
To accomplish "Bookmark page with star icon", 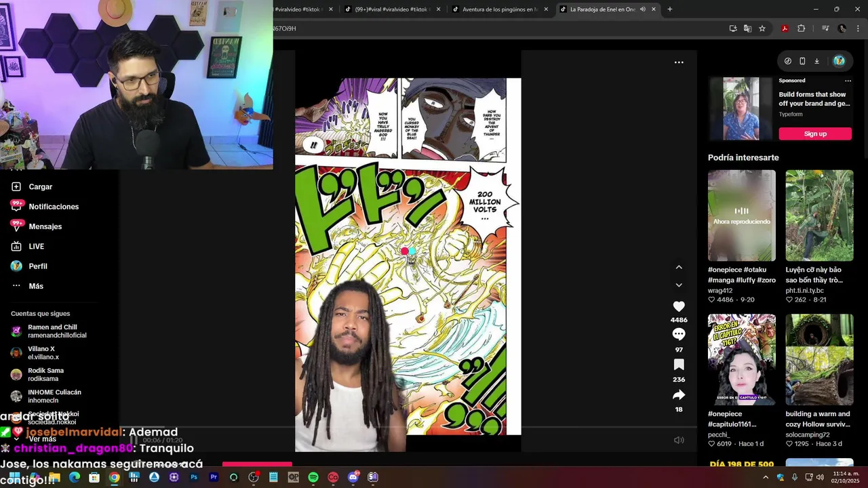I will tap(762, 28).
